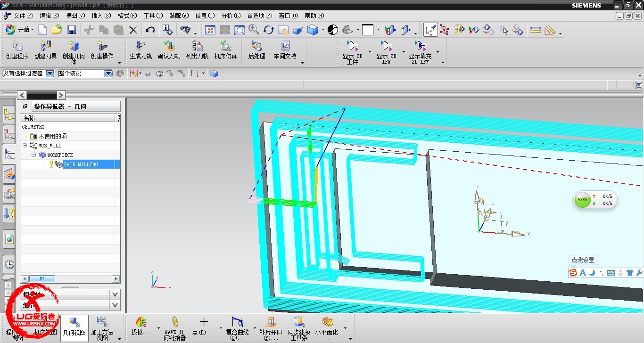This screenshot has width=644, height=343.
Task: Collapse the WORKPIECE tree node
Action: point(34,155)
